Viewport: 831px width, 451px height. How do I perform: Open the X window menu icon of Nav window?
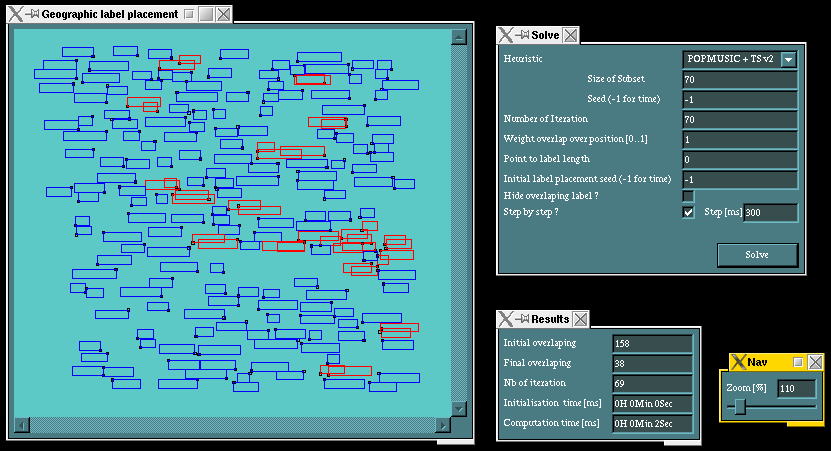click(x=738, y=362)
